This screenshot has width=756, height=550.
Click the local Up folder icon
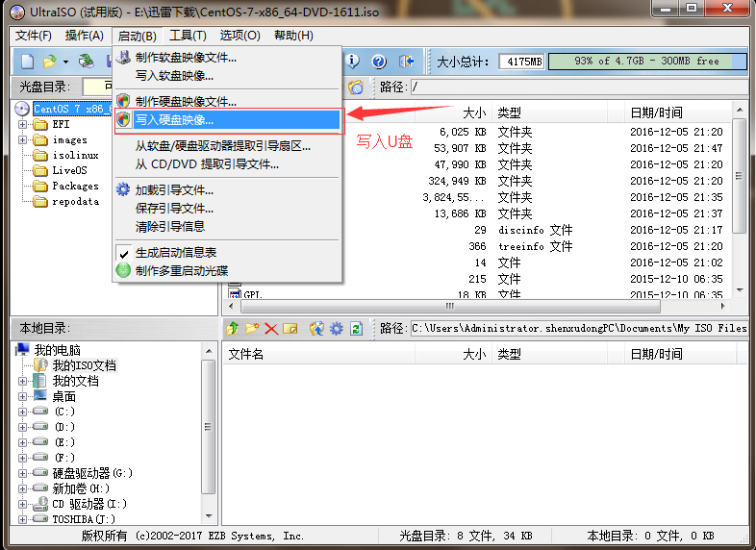(233, 329)
